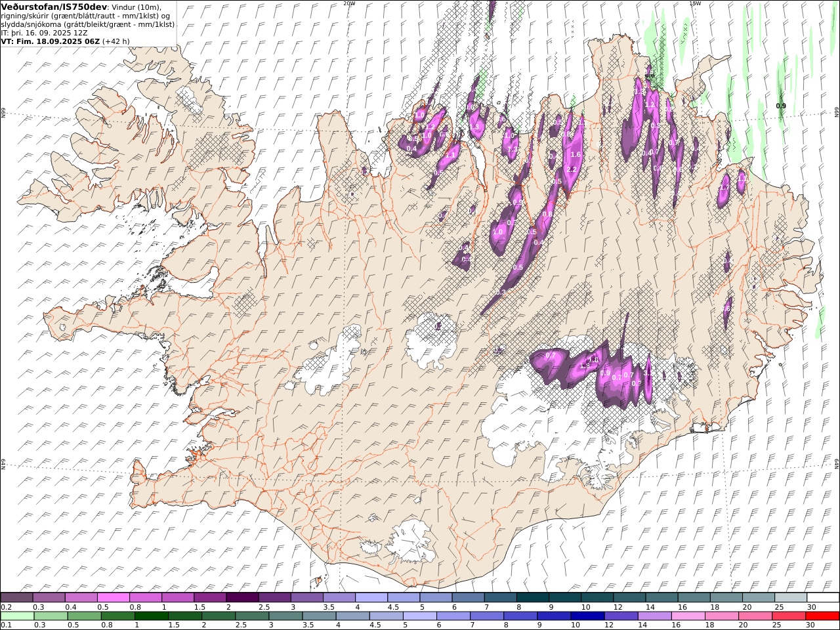Click the palest green 0.1–0.3 swatch, lower legend
840x630 pixels.
click(x=17, y=616)
